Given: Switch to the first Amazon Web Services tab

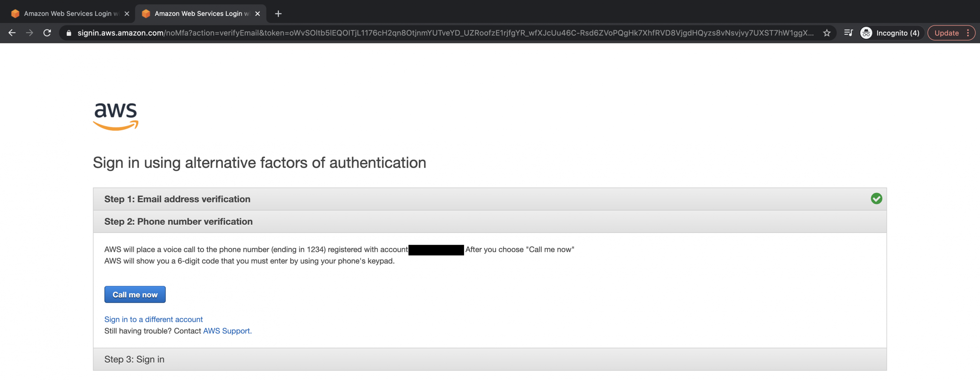Looking at the screenshot, I should [x=67, y=14].
